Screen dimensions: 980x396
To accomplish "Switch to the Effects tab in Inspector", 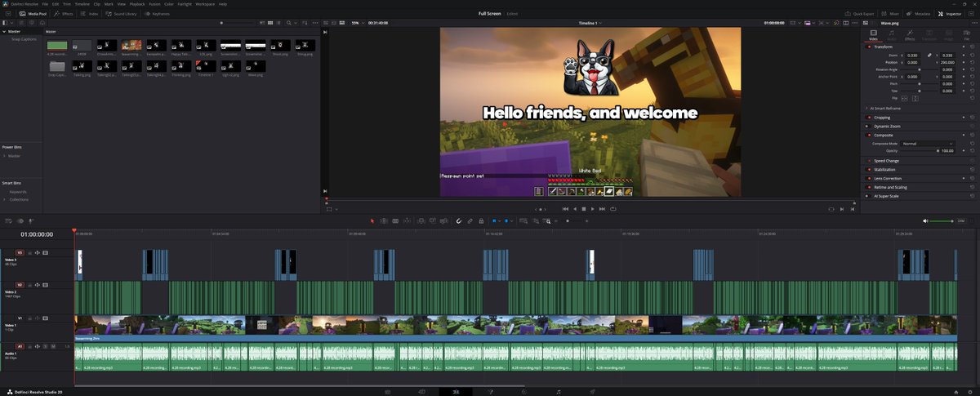I will click(x=910, y=35).
